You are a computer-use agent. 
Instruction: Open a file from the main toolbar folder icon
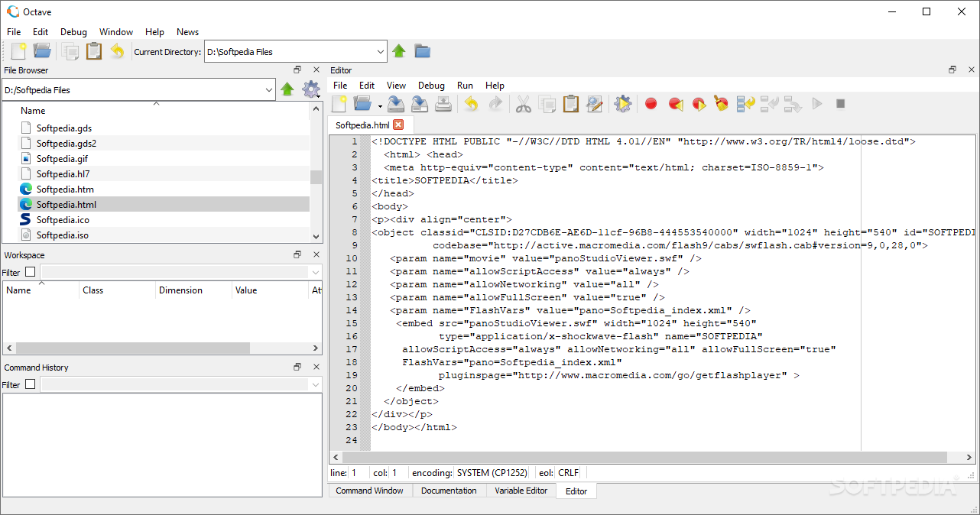42,51
